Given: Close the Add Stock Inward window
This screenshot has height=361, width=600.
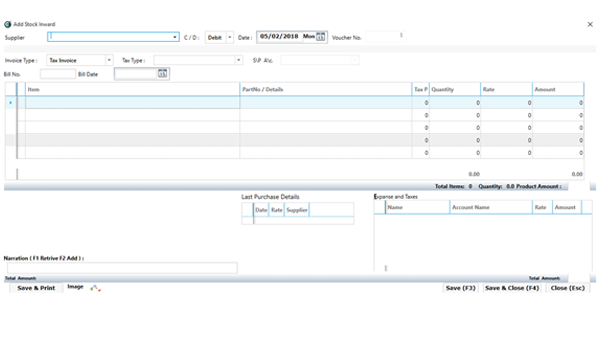Looking at the screenshot, I should (x=590, y=24).
